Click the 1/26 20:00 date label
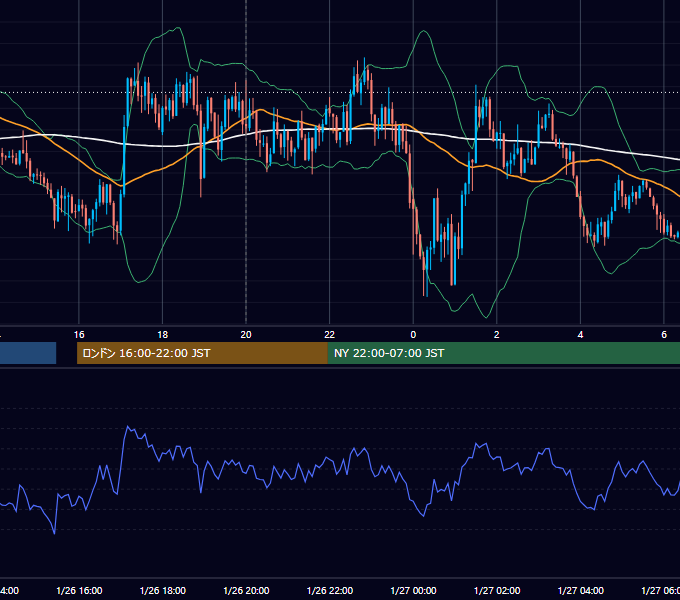The image size is (680, 600). 246,591
